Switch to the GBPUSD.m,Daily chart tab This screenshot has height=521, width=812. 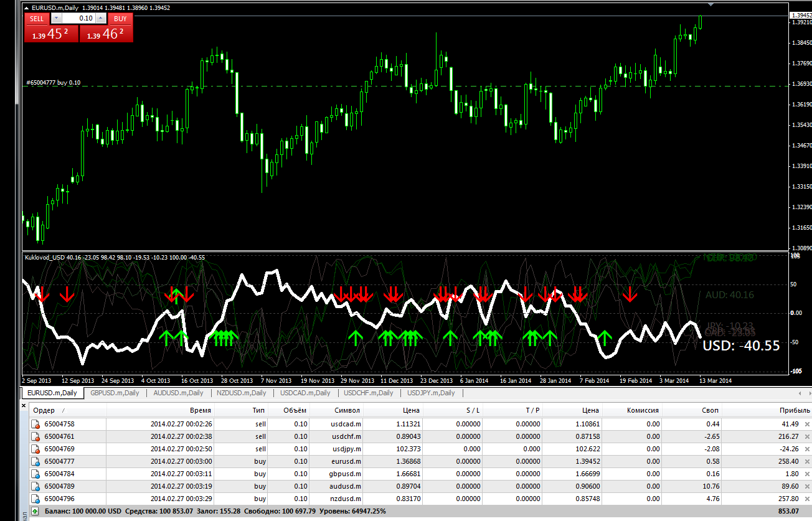(115, 393)
